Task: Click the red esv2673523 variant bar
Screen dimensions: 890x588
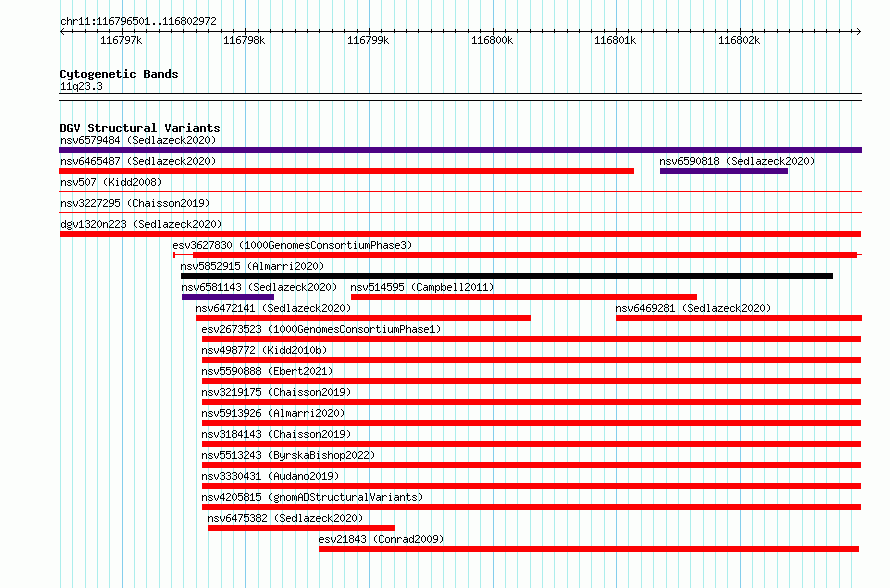Action: 531,339
